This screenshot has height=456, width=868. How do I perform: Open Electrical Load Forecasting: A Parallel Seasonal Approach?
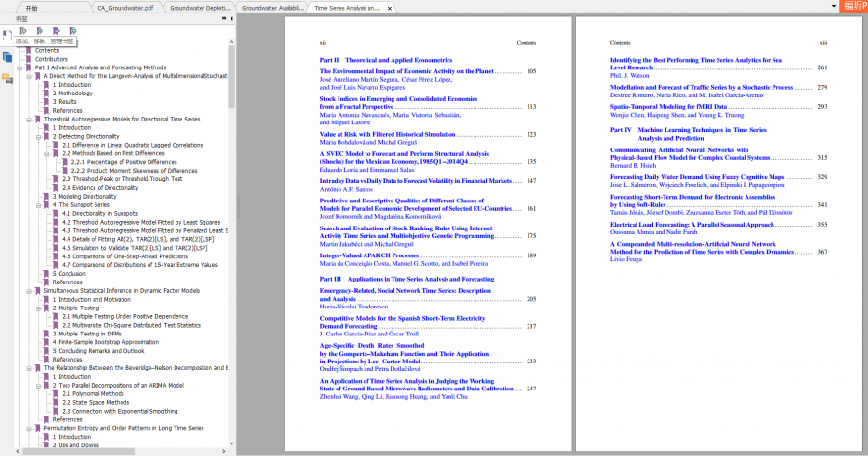(692, 225)
